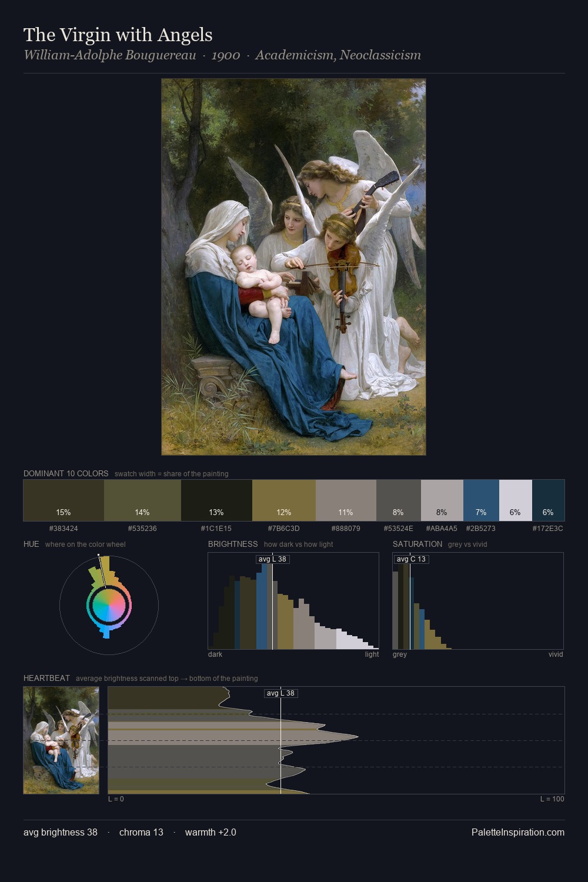
Task: Click the saturation histogram chart
Action: 478,601
